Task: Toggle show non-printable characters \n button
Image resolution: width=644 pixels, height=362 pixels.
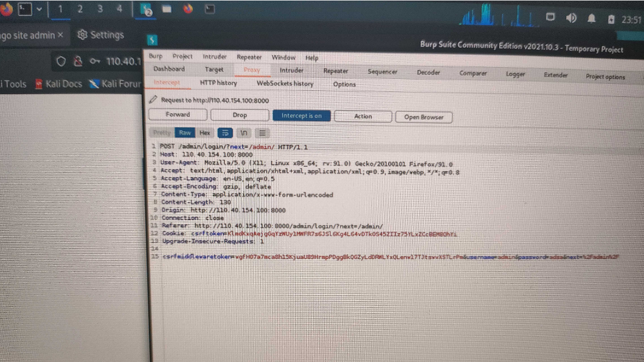Action: [x=244, y=133]
